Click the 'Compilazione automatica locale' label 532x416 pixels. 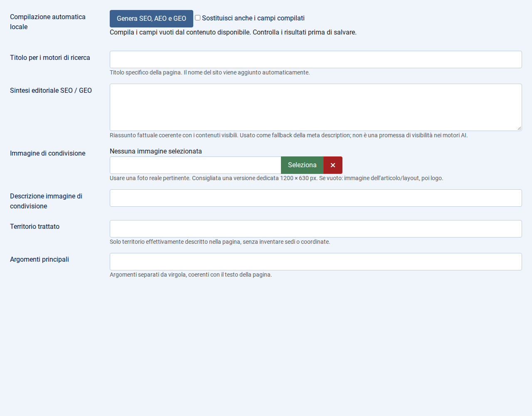point(48,22)
